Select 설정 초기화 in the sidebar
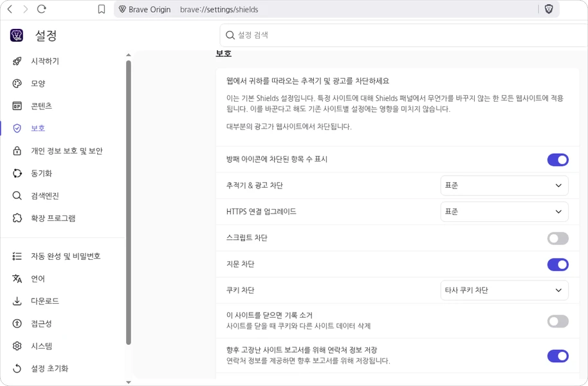This screenshot has width=588, height=386. (x=50, y=369)
